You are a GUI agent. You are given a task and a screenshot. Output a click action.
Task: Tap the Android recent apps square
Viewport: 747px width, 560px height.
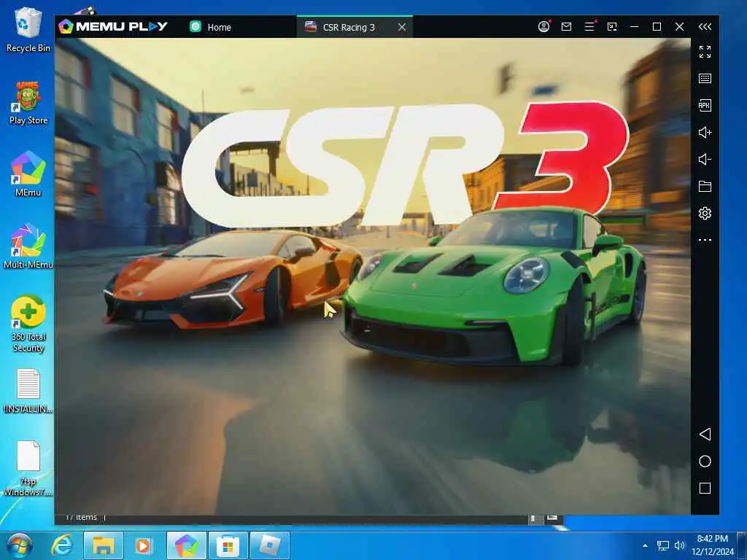pos(705,488)
